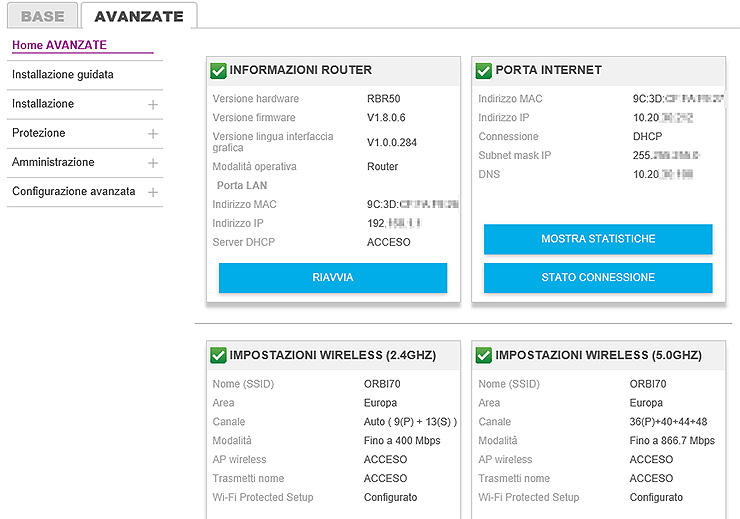The height and width of the screenshot is (519, 740).
Task: Expand Configurazione avanzata using plus icon
Action: (153, 192)
